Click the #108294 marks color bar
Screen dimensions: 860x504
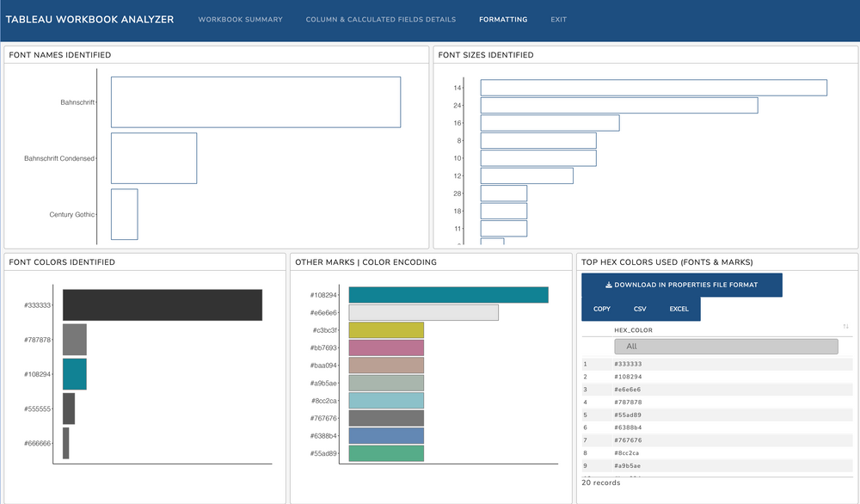(x=449, y=295)
